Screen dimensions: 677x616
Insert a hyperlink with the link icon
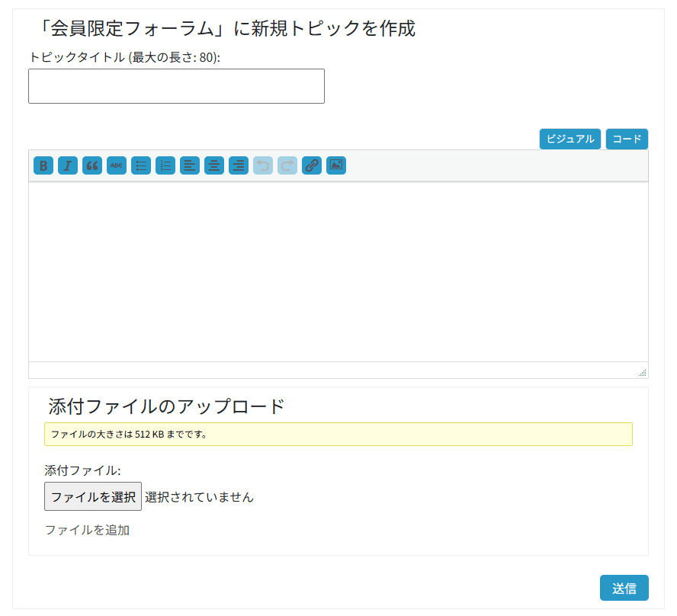point(312,165)
